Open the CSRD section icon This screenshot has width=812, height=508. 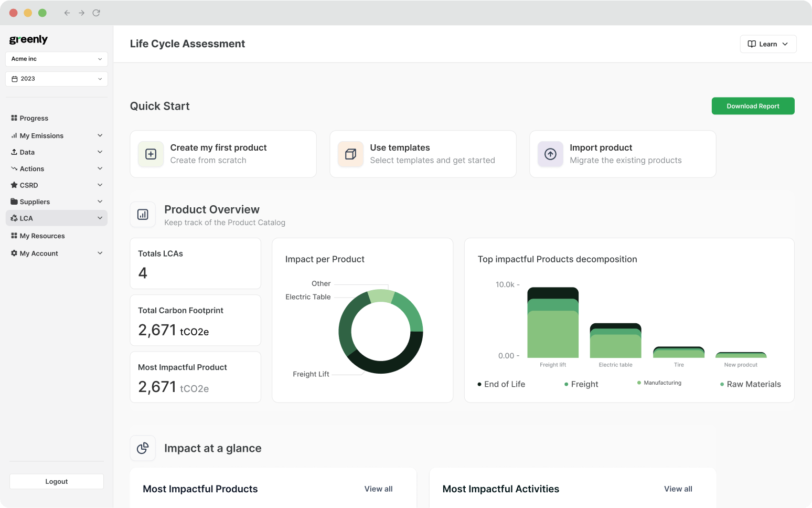click(x=14, y=185)
